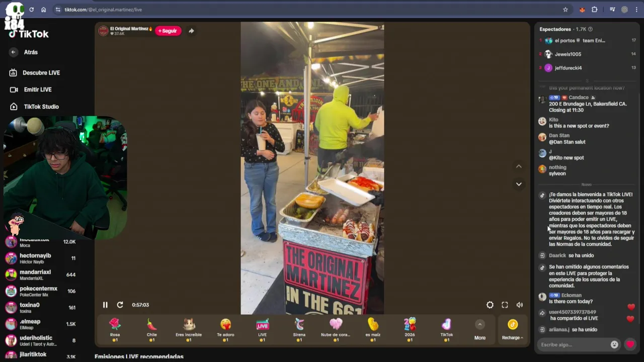Image resolution: width=644 pixels, height=362 pixels.
Task: Share the live stream arrow icon
Action: click(191, 31)
